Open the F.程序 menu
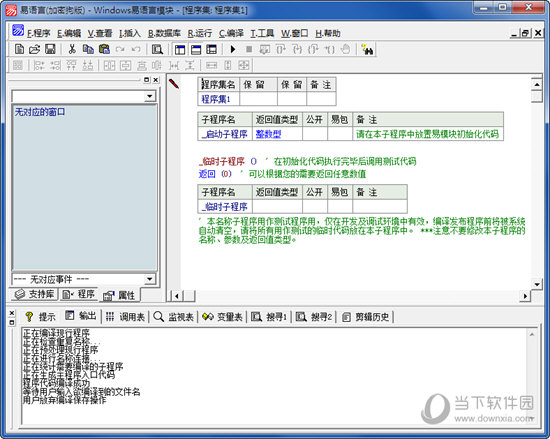 tap(39, 34)
